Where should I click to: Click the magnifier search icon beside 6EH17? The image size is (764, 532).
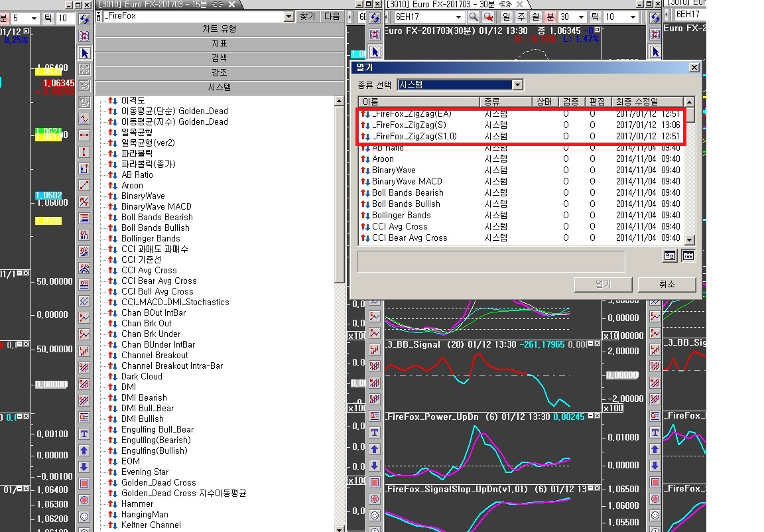(473, 17)
